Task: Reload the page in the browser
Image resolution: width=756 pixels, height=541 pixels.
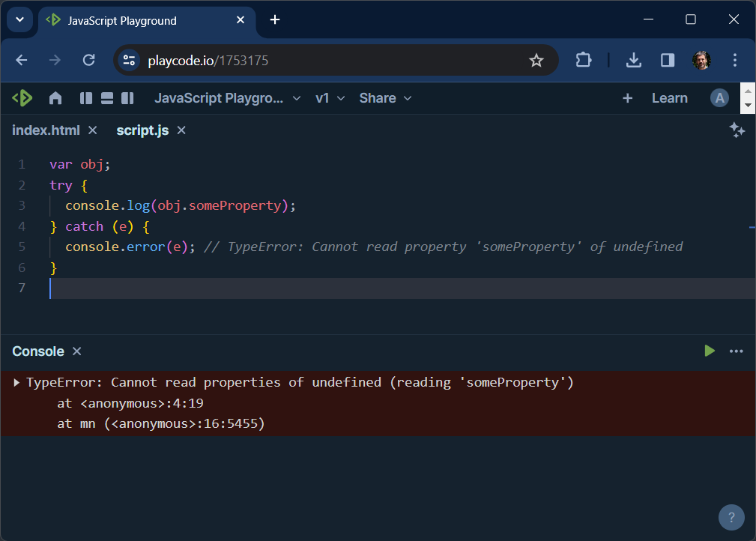Action: pos(89,61)
